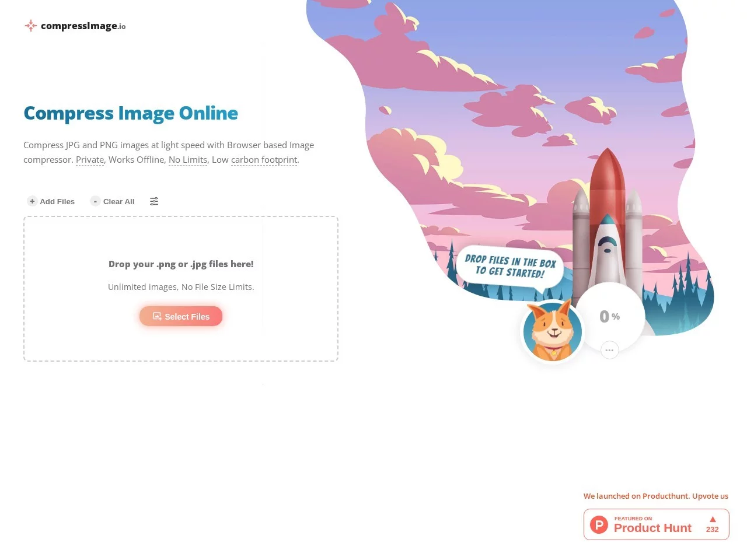The width and height of the screenshot is (747, 560).
Task: Click the underlined carbon footprint term
Action: click(264, 160)
